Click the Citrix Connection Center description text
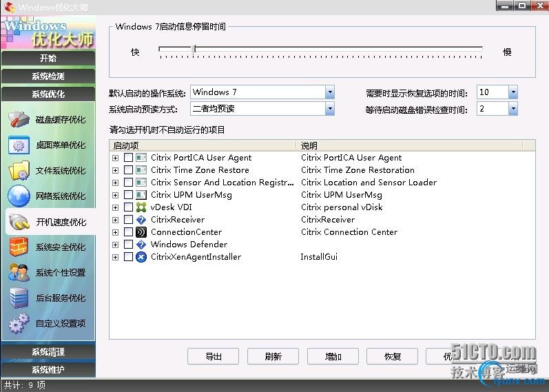 pyautogui.click(x=349, y=232)
